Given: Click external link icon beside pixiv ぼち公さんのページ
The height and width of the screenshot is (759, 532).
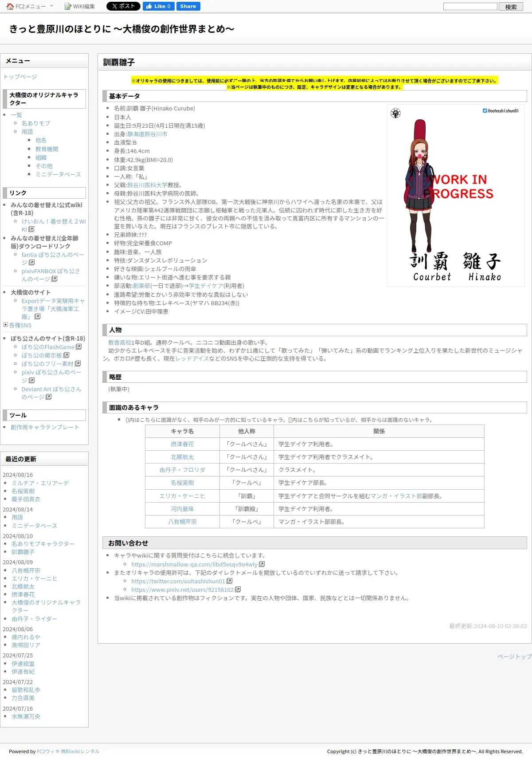Looking at the screenshot, I should point(31,381).
